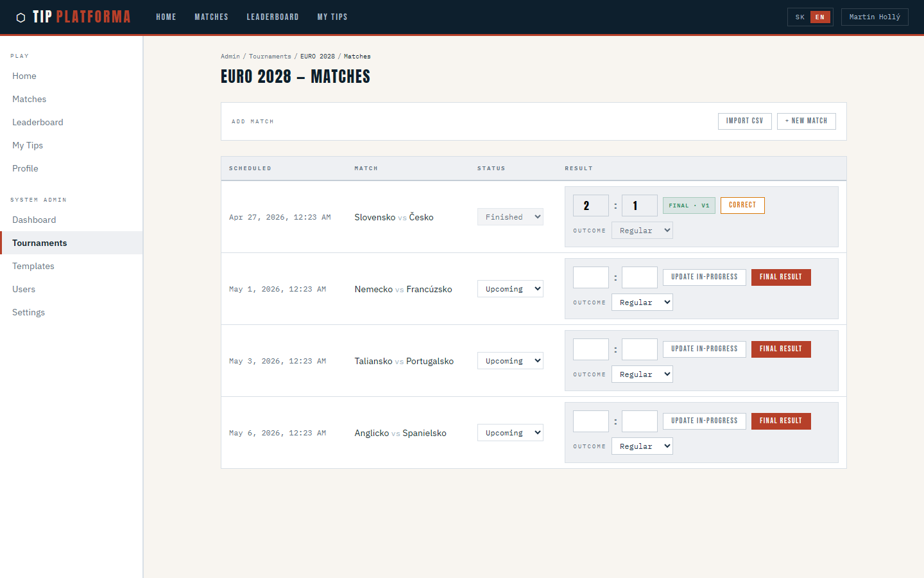The image size is (924, 578).
Task: Open the Outcome dropdown on the first match
Action: click(642, 230)
